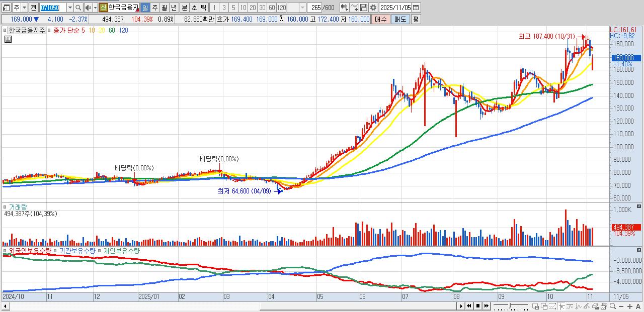644x312 pixels.
Task: Choose the 10 interval button
Action: pyautogui.click(x=243, y=8)
